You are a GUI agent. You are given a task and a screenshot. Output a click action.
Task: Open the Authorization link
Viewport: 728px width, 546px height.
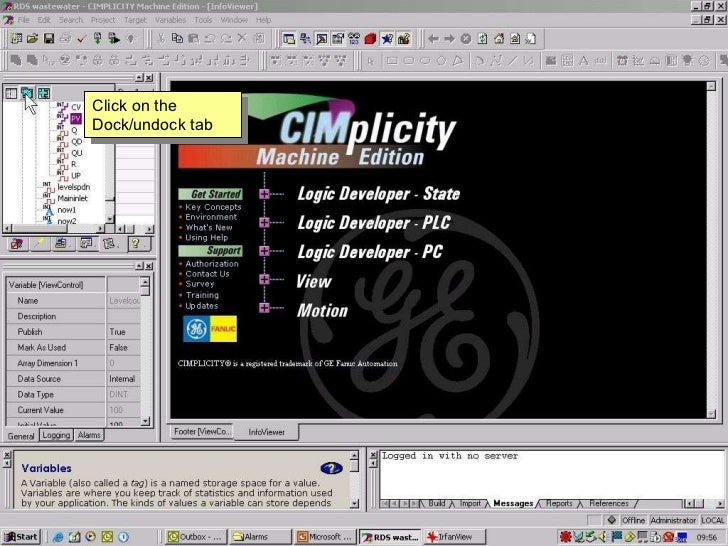point(212,264)
